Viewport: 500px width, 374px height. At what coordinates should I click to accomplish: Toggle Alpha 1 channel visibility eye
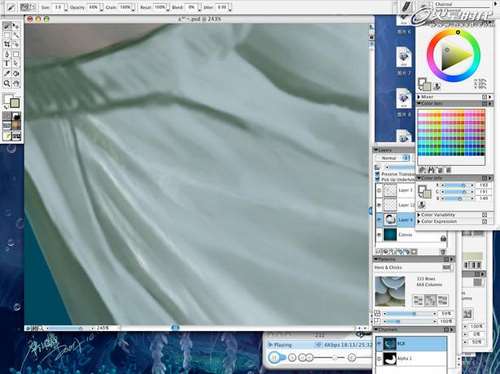tap(379, 359)
